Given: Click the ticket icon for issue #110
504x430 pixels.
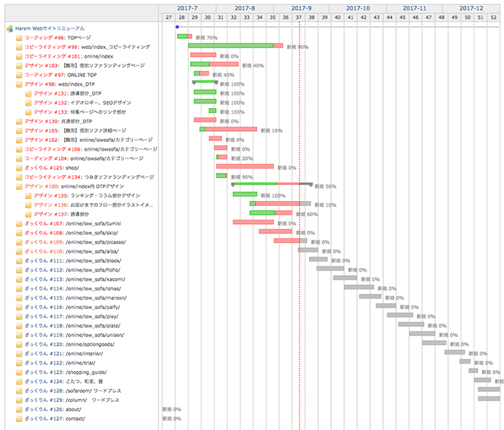Looking at the screenshot, I should click(19, 252).
